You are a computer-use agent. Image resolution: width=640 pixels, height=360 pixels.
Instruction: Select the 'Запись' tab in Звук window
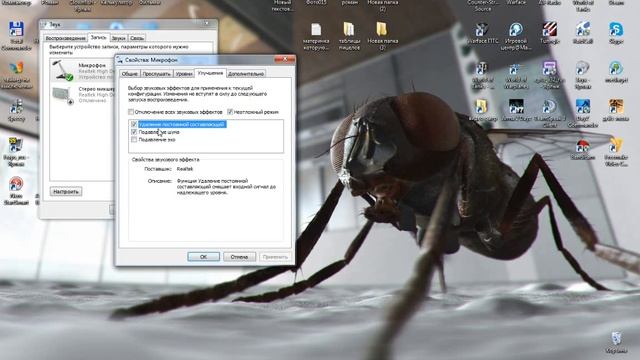pyautogui.click(x=98, y=38)
